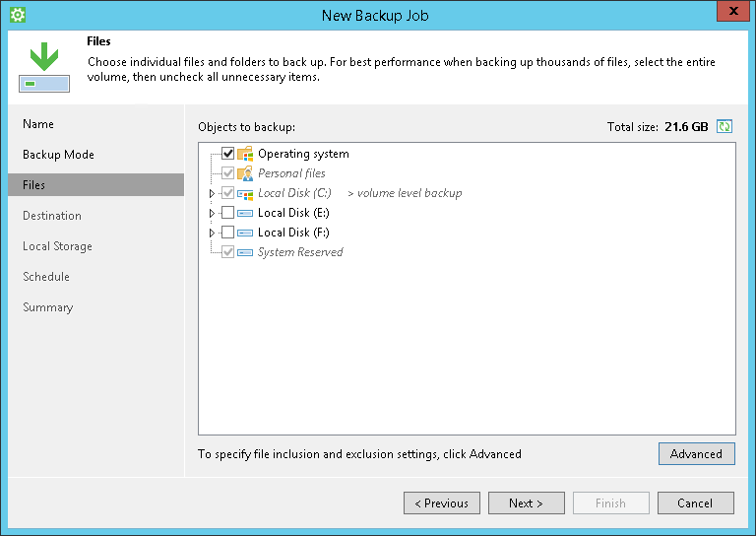This screenshot has height=536, width=756.
Task: Expand the Local Disk (C:) tree node
Action: pyautogui.click(x=212, y=193)
